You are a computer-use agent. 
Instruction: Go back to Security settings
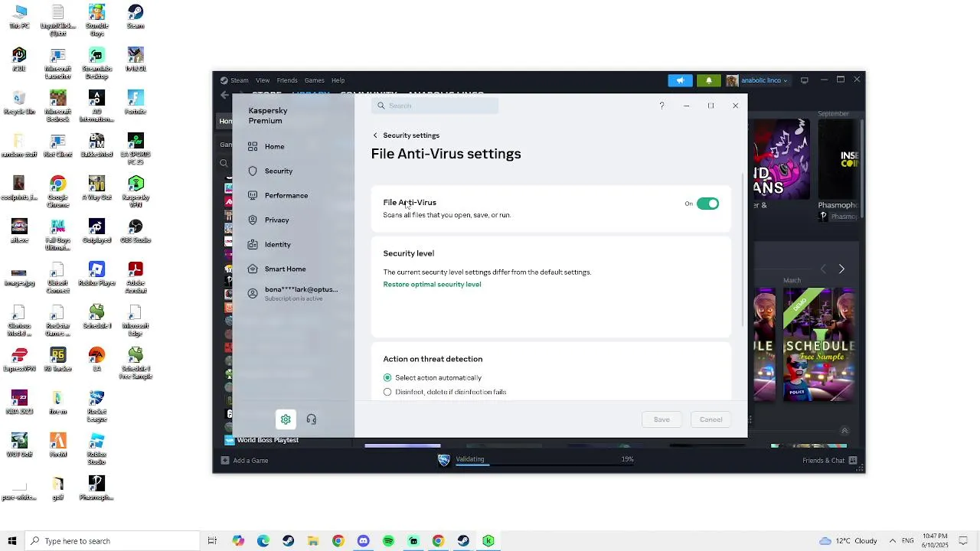pos(411,135)
